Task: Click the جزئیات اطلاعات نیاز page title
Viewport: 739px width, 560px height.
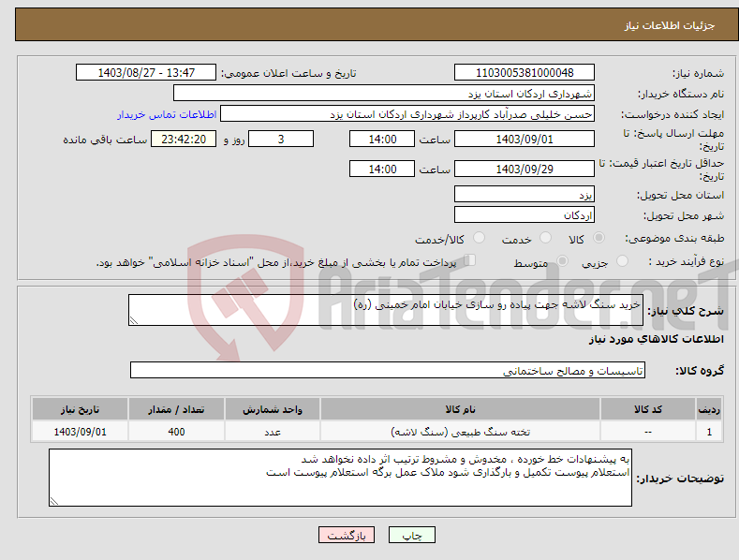Action: [670, 25]
